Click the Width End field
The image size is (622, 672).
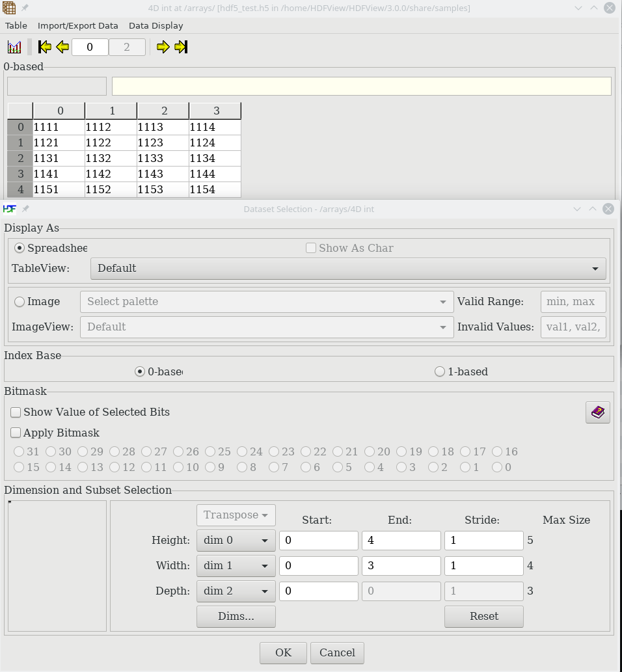point(401,566)
